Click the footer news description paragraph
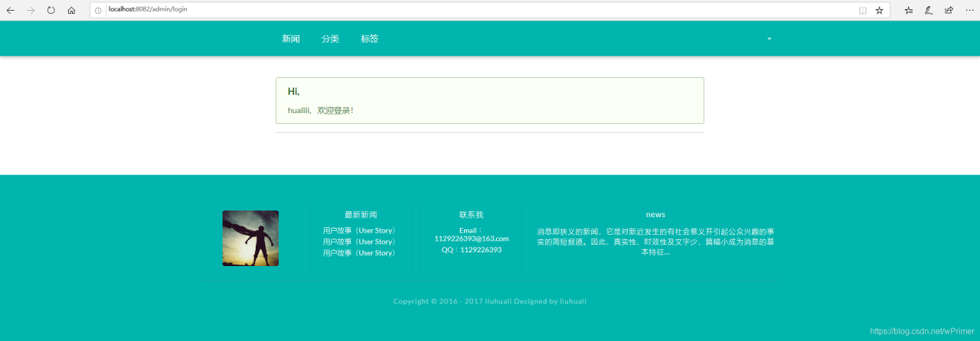Viewport: 980px width, 341px height. pyautogui.click(x=655, y=242)
